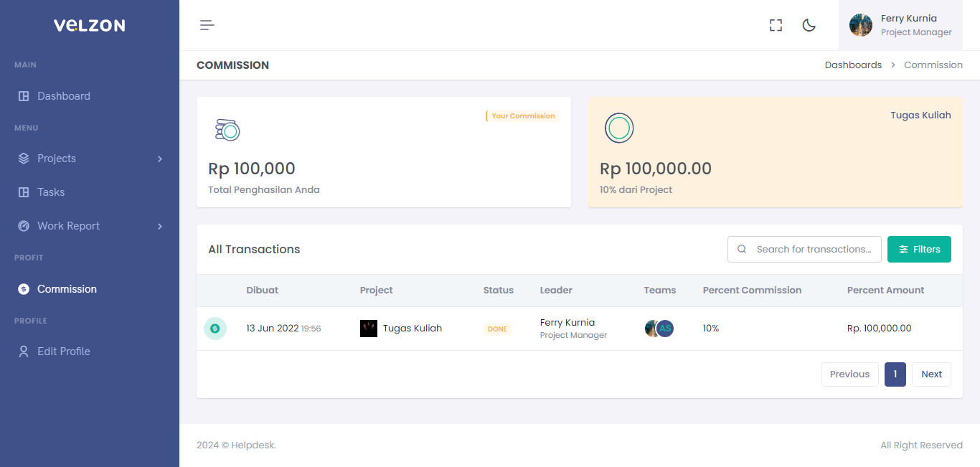Image resolution: width=980 pixels, height=467 pixels.
Task: Toggle dark mode with the moon icon
Action: [x=809, y=25]
